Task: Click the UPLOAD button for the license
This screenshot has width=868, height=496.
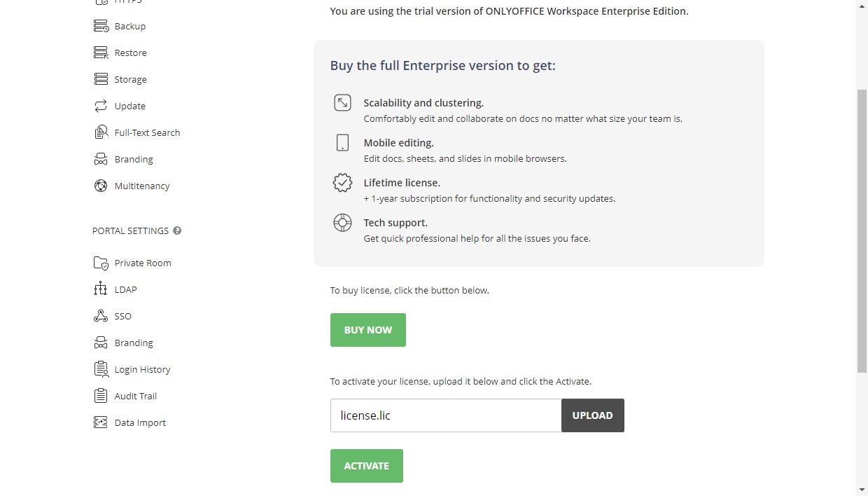Action: click(x=592, y=415)
